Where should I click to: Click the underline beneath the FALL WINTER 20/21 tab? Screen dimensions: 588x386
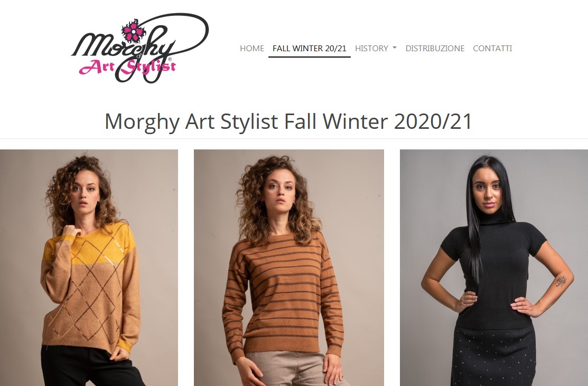(x=310, y=57)
